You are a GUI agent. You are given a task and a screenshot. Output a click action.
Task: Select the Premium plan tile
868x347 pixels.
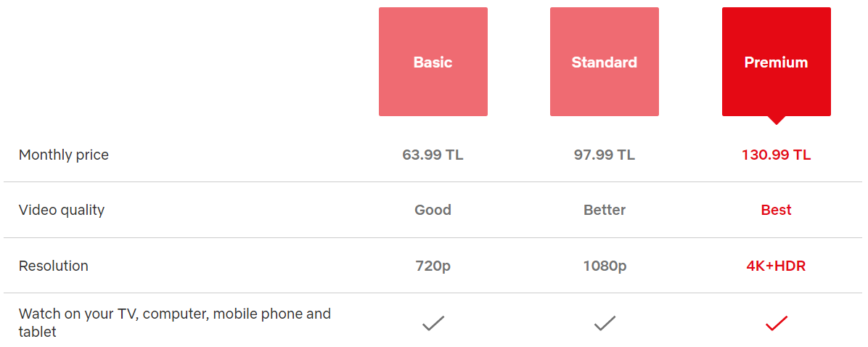[x=776, y=62]
